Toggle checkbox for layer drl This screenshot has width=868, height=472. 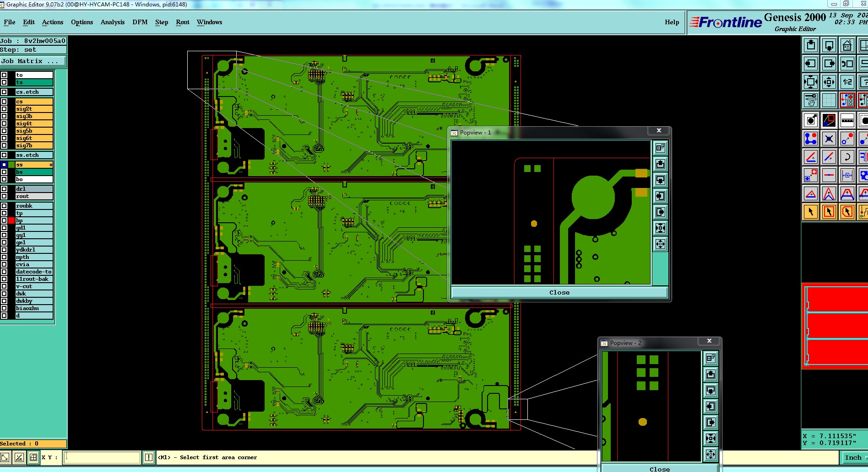tap(4, 189)
